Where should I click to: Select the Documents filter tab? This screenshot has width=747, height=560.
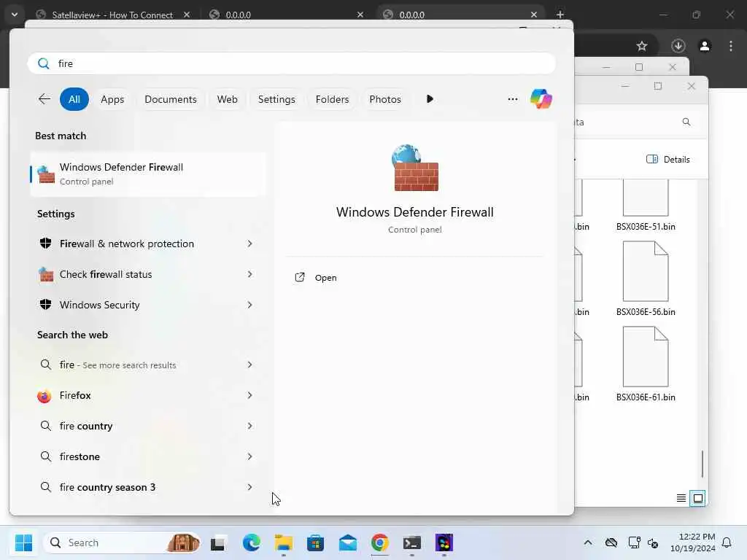coord(171,99)
